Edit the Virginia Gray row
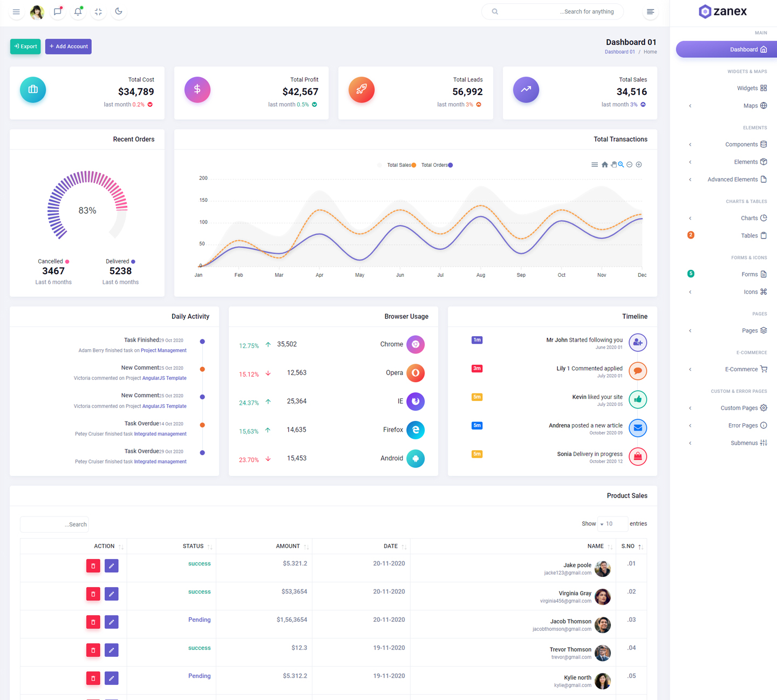777x700 pixels. coord(111,594)
